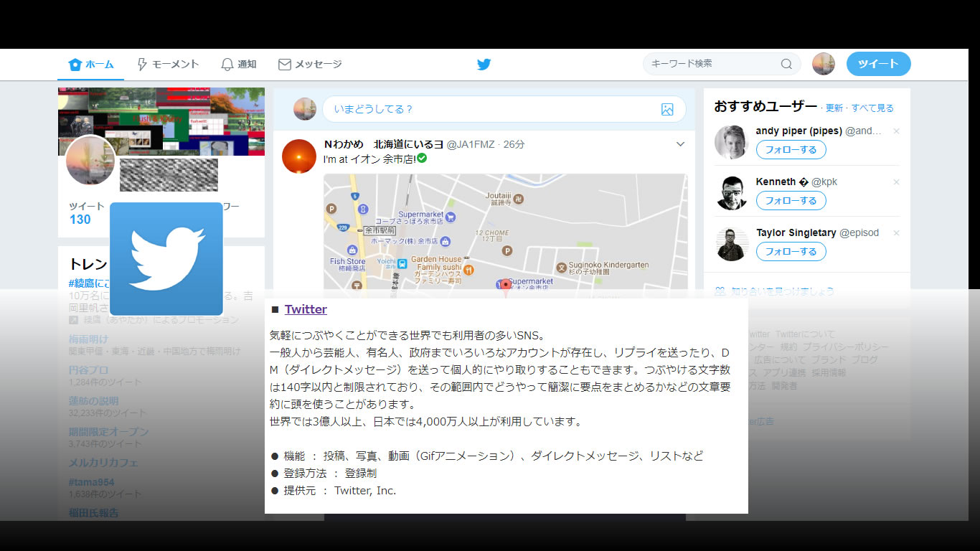This screenshot has width=980, height=551.
Task: Dismiss Taylor Singletary suggestion
Action: pos(896,233)
